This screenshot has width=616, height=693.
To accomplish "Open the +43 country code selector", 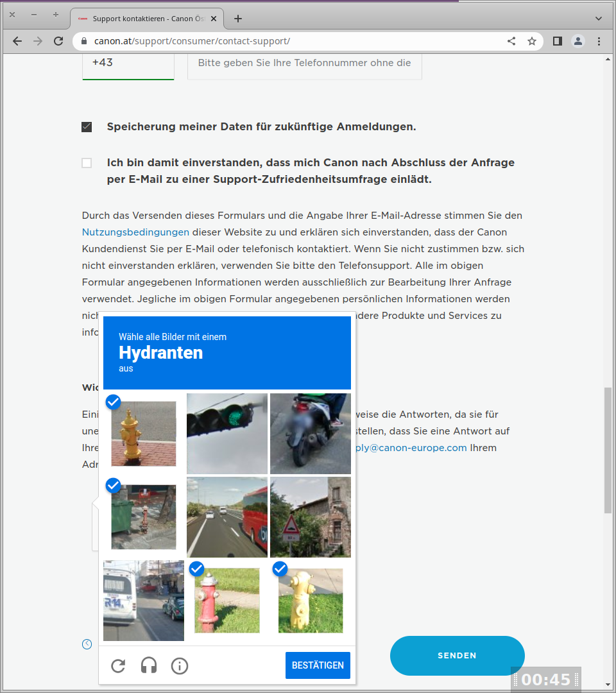I will click(128, 64).
